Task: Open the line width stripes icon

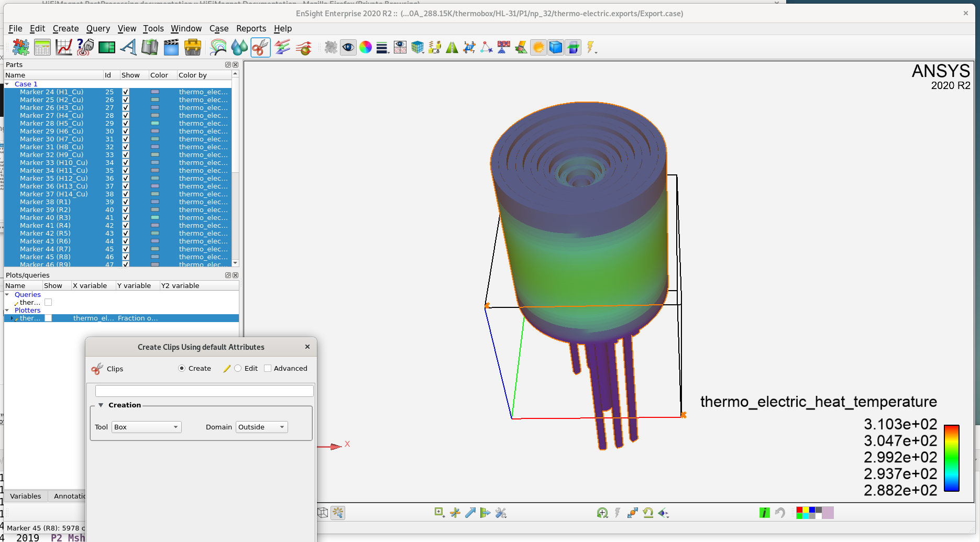Action: coord(382,48)
